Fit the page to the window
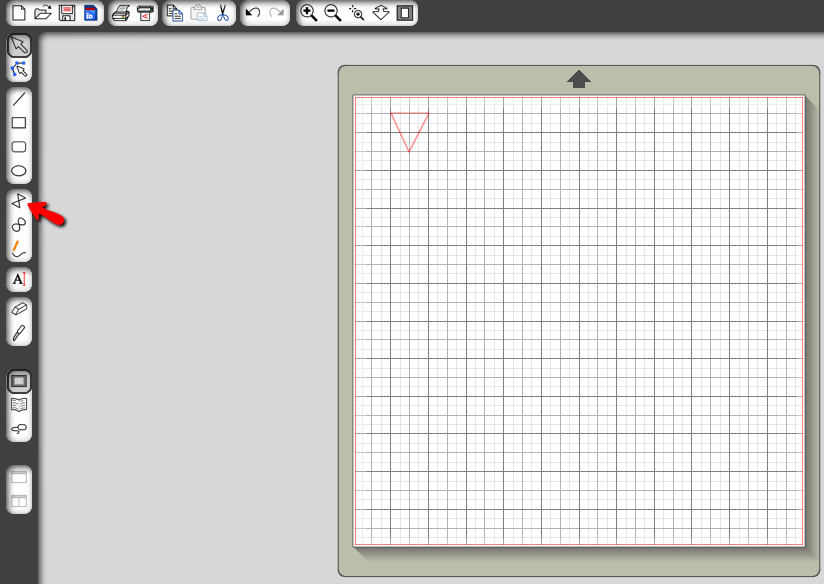 [x=405, y=13]
